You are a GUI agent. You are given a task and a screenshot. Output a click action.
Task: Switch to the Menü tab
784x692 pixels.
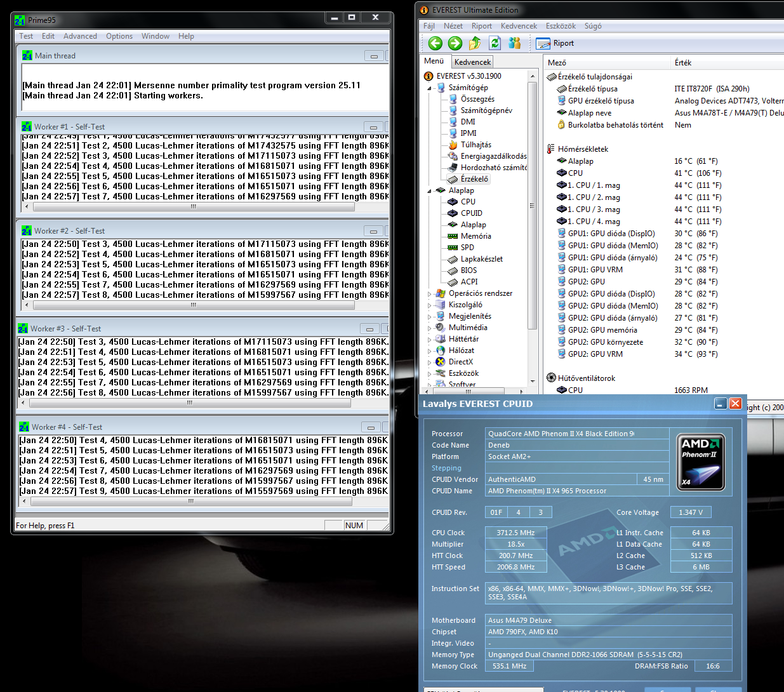434,61
